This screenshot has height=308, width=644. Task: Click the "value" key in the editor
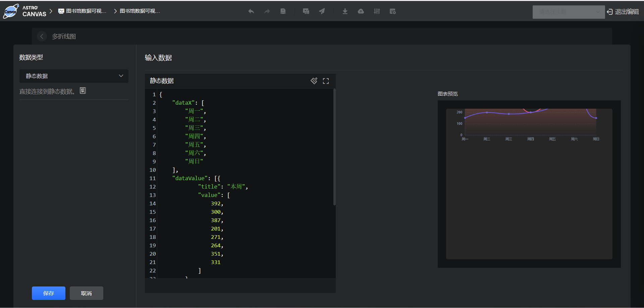pos(209,195)
